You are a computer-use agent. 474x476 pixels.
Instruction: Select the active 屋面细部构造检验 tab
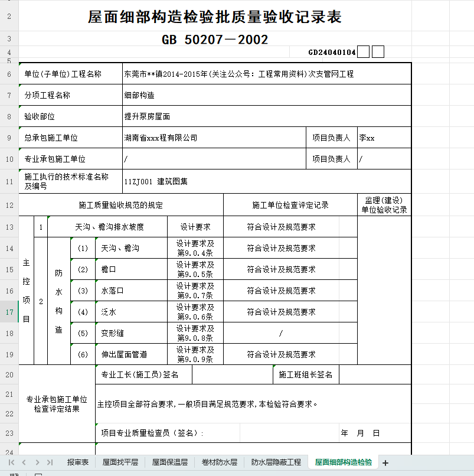point(344,462)
